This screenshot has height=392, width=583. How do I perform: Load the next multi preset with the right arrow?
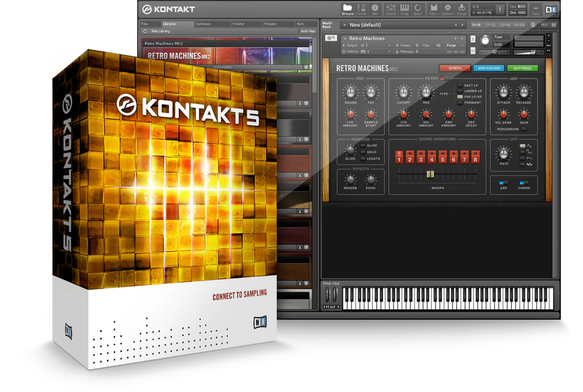pos(462,25)
